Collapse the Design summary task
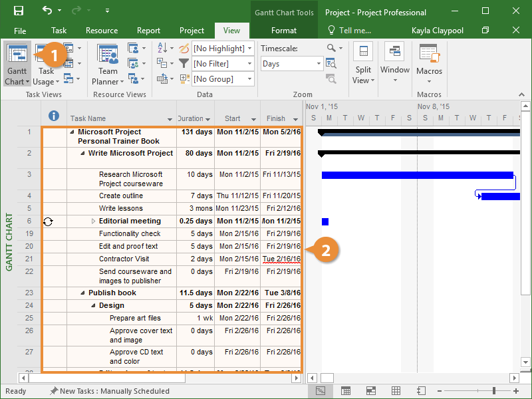The height and width of the screenshot is (399, 532). (x=93, y=305)
